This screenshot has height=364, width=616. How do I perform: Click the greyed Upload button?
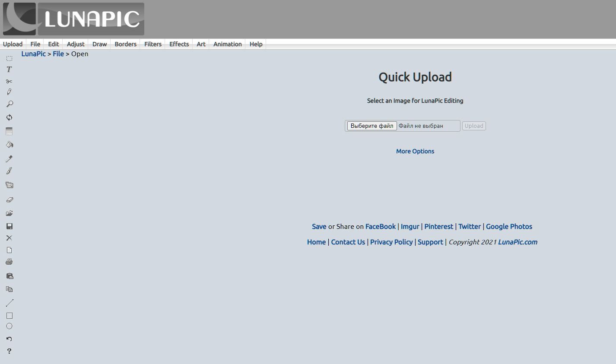point(474,126)
